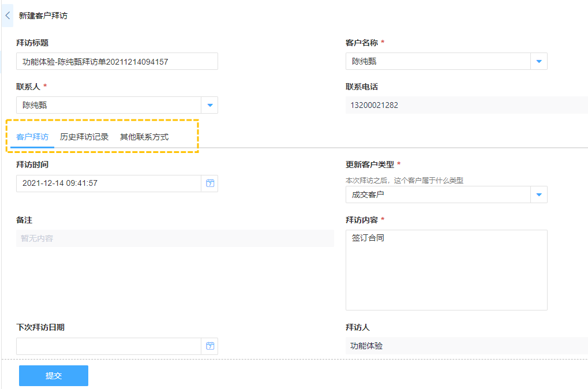Open the 其他联系方式 tab

click(x=144, y=137)
